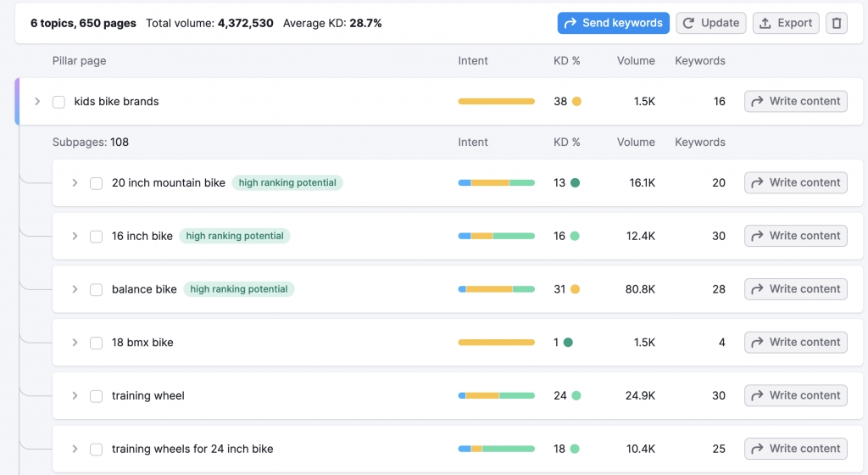Screen dimensions: 868x475
Task: Expand the kids bike brands pillar row
Action: point(37,101)
